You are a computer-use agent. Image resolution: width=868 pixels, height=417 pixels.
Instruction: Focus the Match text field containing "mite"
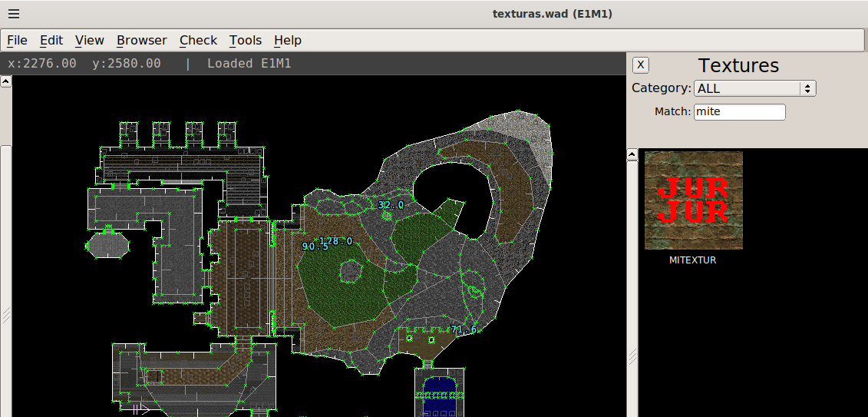pyautogui.click(x=739, y=111)
